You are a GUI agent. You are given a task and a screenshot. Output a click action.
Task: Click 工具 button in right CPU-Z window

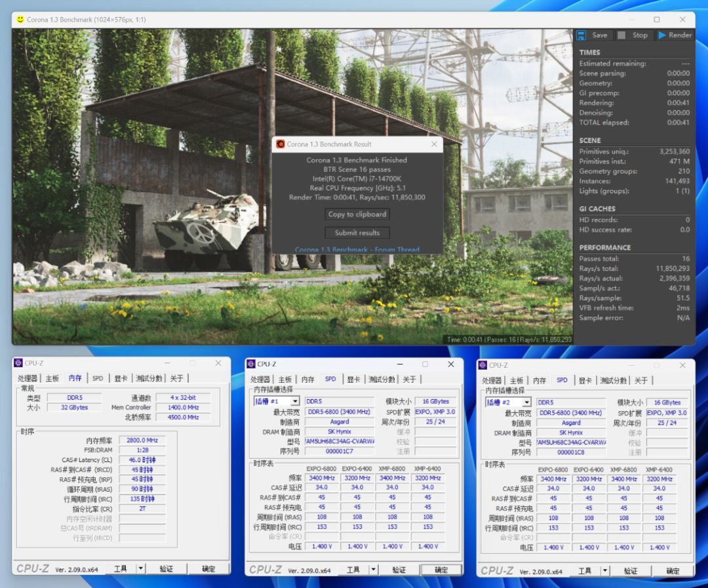pos(585,571)
